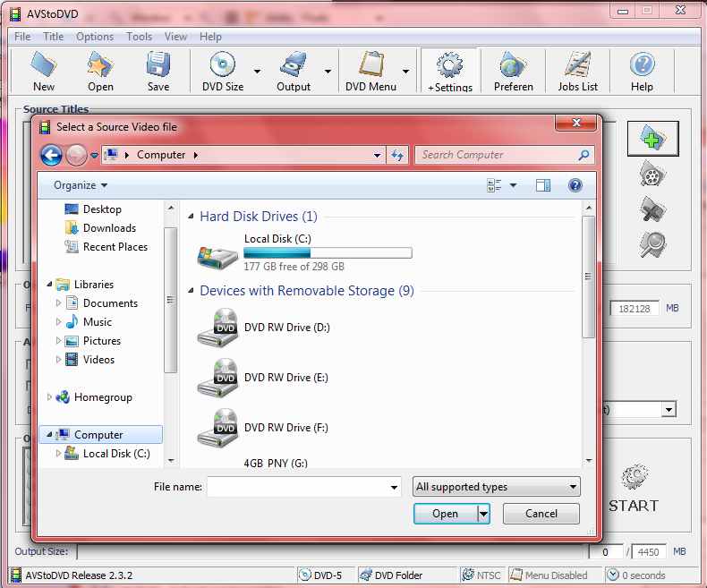Click the magnifier preview icon in AVStoDVD

point(652,244)
